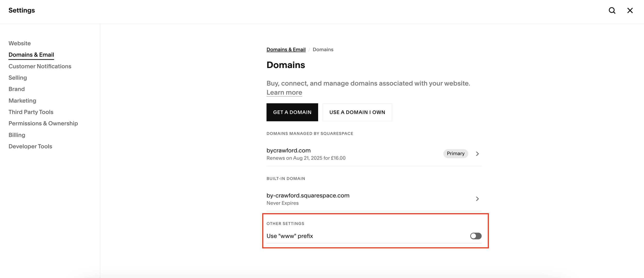The image size is (644, 278).
Task: Open Permissions & Ownership settings
Action: [x=43, y=123]
